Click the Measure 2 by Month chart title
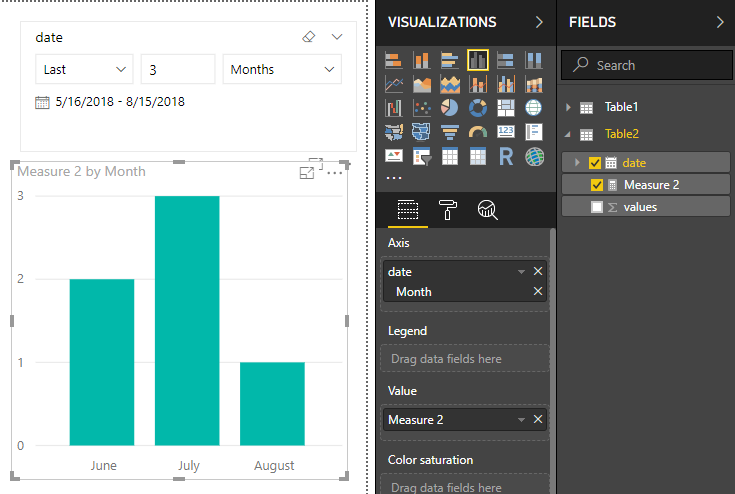 tap(82, 172)
